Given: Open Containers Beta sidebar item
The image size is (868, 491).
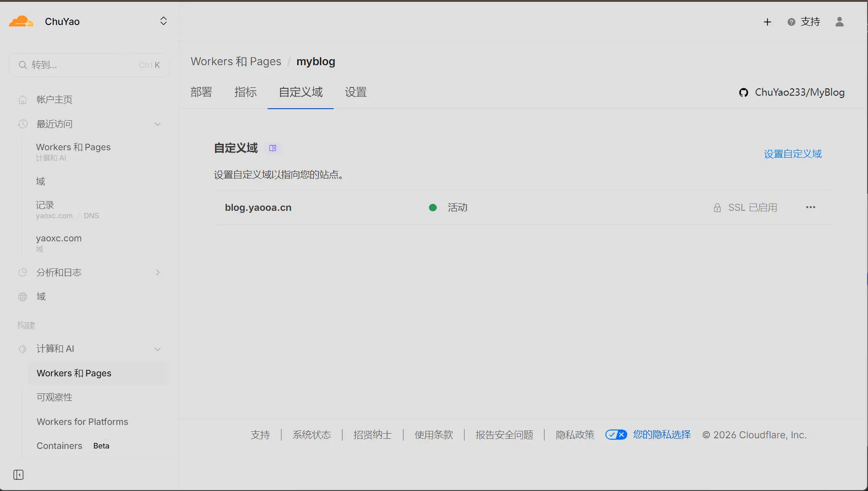Looking at the screenshot, I should tap(73, 446).
